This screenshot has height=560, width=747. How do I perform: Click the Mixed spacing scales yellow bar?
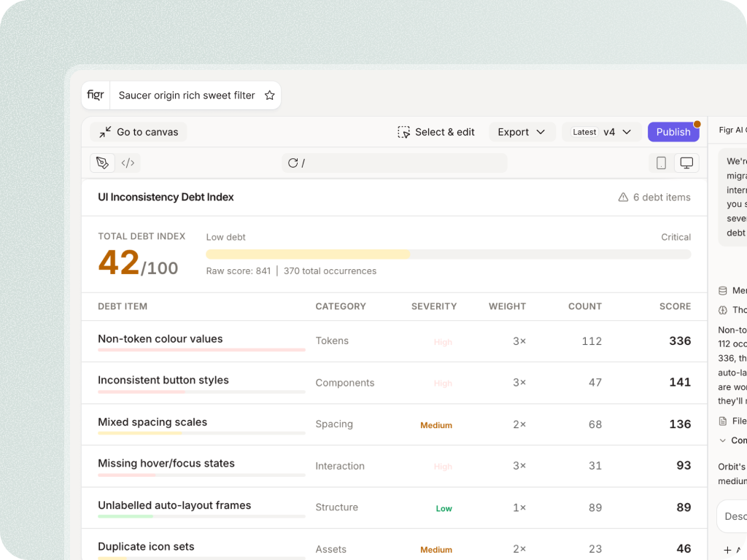tap(140, 433)
